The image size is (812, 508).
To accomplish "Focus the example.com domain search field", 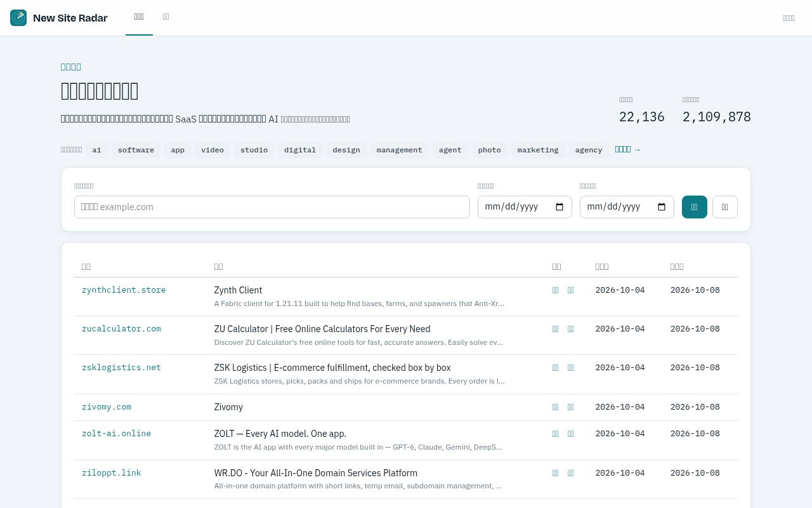I will [272, 207].
